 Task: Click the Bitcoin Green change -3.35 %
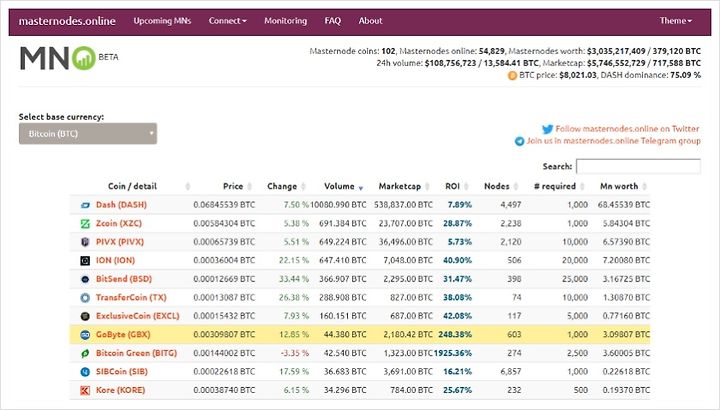(294, 353)
